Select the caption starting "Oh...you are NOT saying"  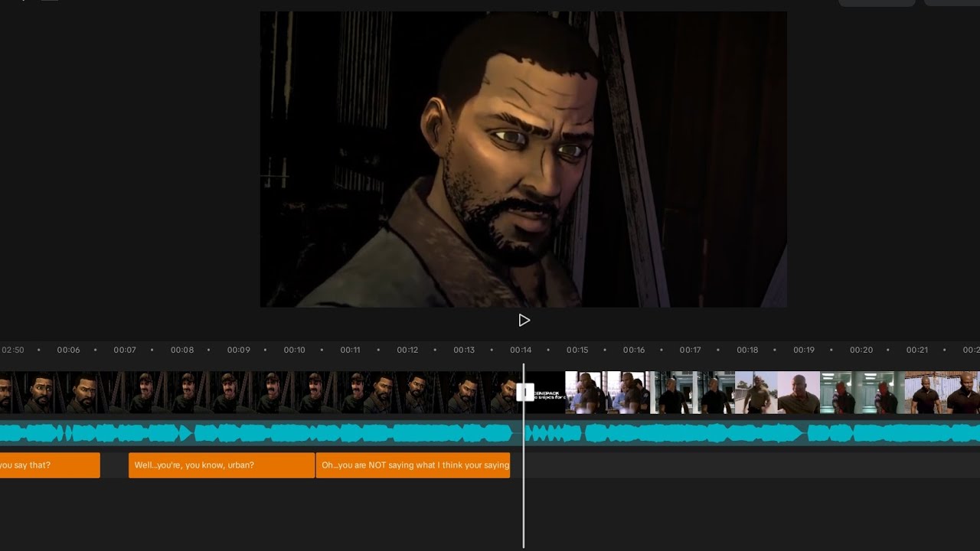tap(413, 465)
